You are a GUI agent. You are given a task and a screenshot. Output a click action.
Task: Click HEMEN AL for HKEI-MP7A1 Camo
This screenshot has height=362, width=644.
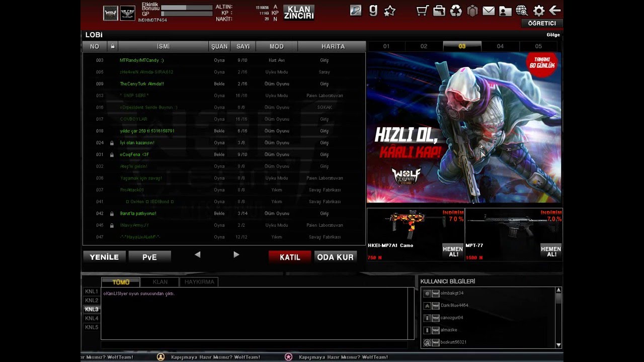coord(453,251)
